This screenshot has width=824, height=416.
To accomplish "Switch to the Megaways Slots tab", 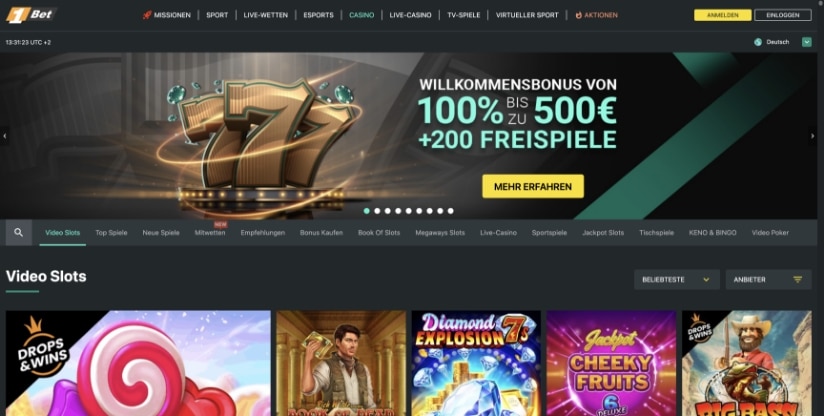I will (x=440, y=233).
